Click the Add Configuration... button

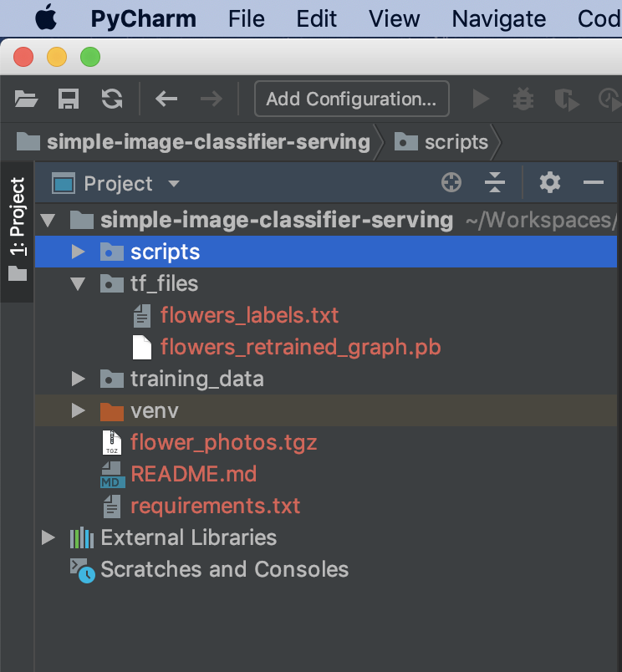(x=351, y=99)
